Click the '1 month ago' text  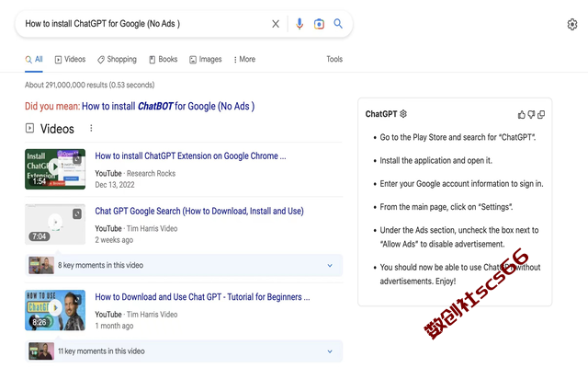coord(114,326)
